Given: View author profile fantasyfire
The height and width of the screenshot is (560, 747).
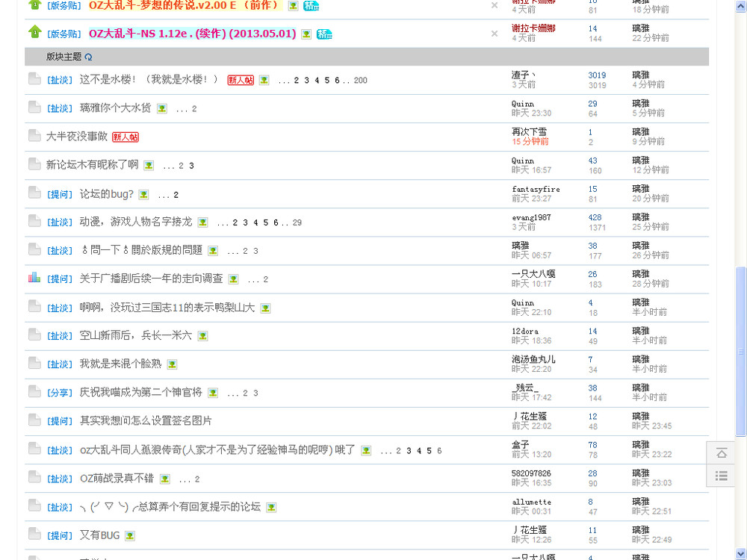Looking at the screenshot, I should click(536, 189).
